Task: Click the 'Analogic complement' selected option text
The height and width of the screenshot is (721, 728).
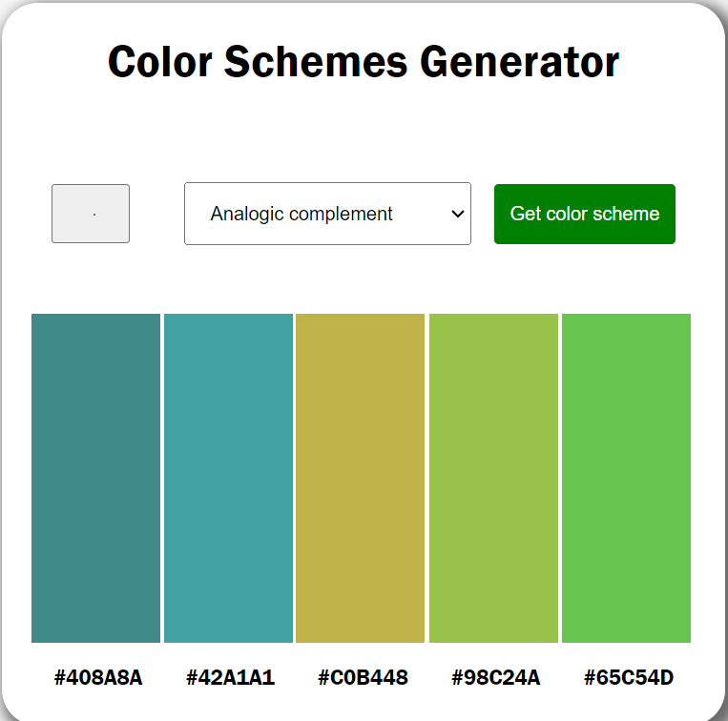Action: click(x=302, y=214)
